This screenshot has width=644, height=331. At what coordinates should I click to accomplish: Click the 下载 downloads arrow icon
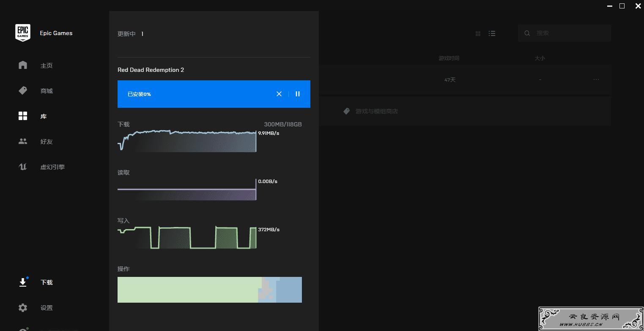point(23,282)
